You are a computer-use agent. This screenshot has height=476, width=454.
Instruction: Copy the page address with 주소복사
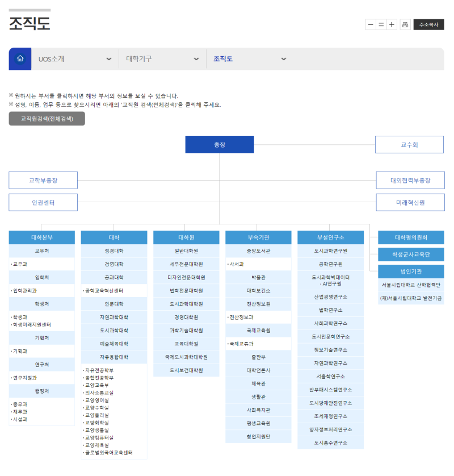pyautogui.click(x=428, y=25)
